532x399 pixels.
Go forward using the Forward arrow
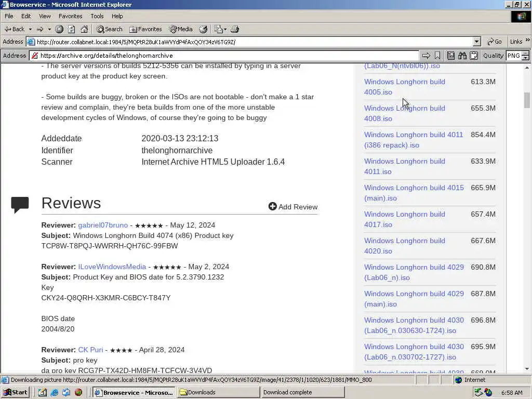(40, 29)
